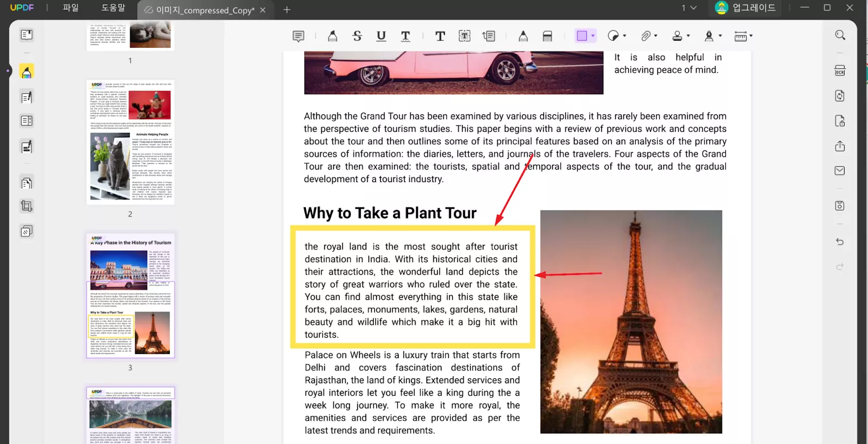Select the Eraser tool

(x=547, y=36)
